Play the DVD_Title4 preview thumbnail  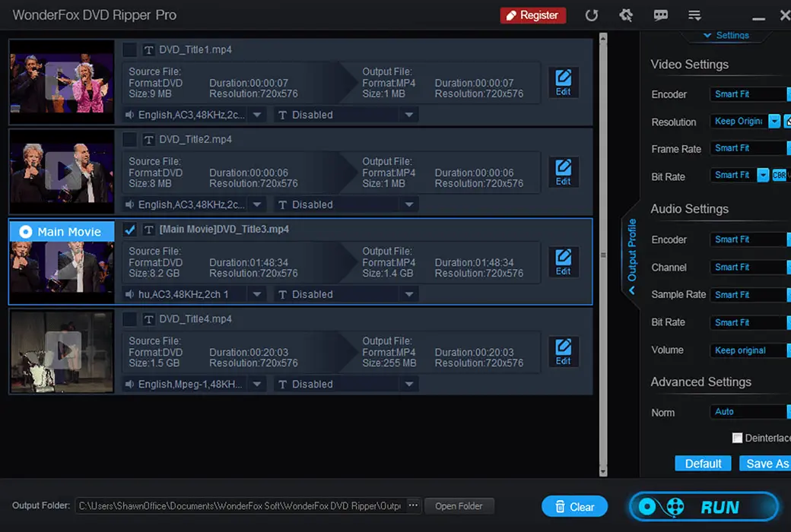pos(62,350)
